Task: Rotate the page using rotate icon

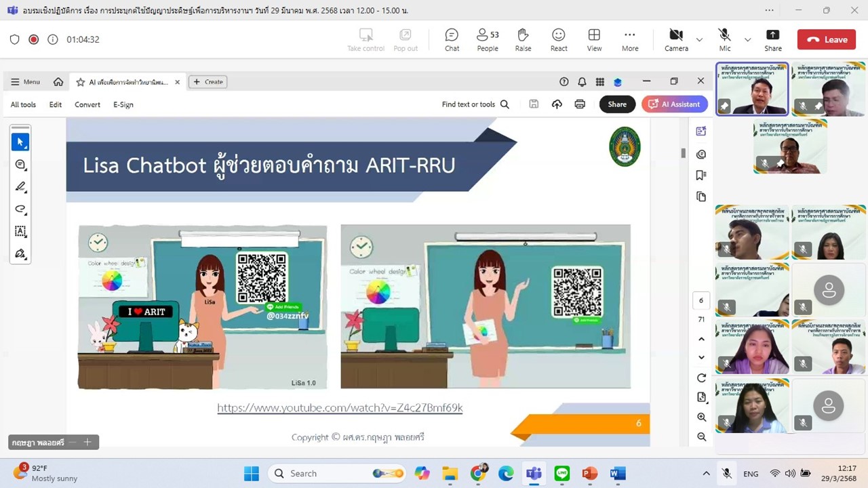Action: click(x=701, y=378)
